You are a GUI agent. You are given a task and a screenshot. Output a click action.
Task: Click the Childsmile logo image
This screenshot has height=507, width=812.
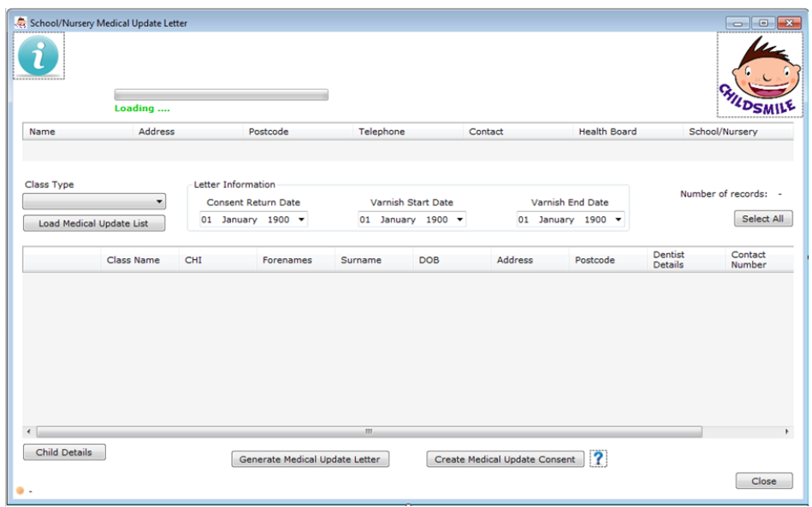coord(758,75)
